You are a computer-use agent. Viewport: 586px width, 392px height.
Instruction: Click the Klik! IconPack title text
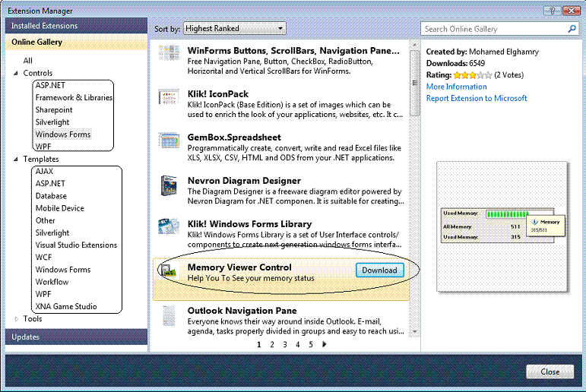pos(218,94)
